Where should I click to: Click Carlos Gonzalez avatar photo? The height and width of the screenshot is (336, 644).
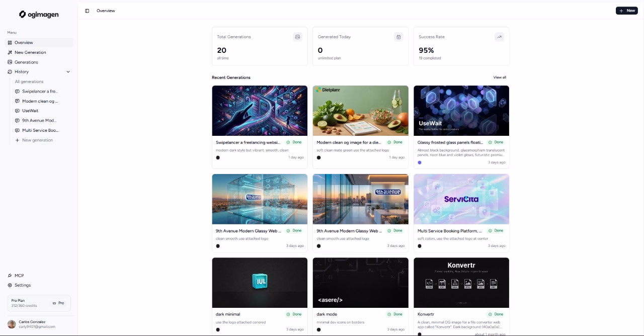click(x=12, y=324)
